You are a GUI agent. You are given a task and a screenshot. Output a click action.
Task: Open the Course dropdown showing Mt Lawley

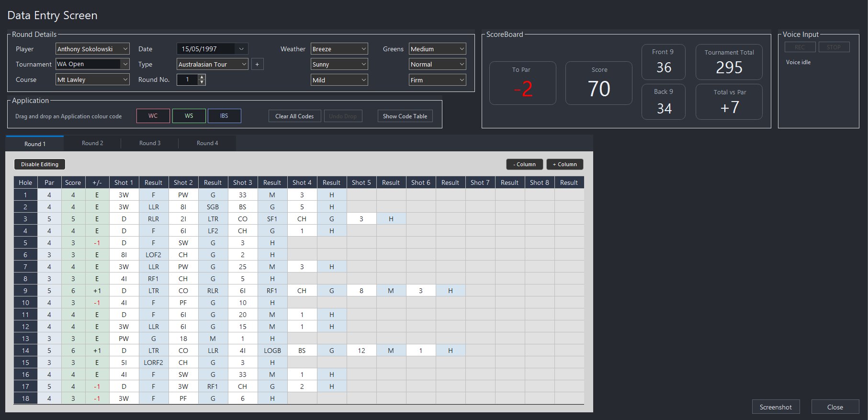(x=92, y=79)
